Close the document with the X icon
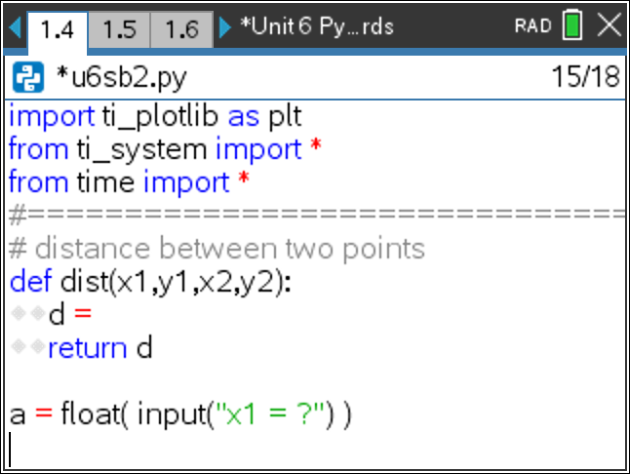The image size is (630, 474). tap(609, 25)
